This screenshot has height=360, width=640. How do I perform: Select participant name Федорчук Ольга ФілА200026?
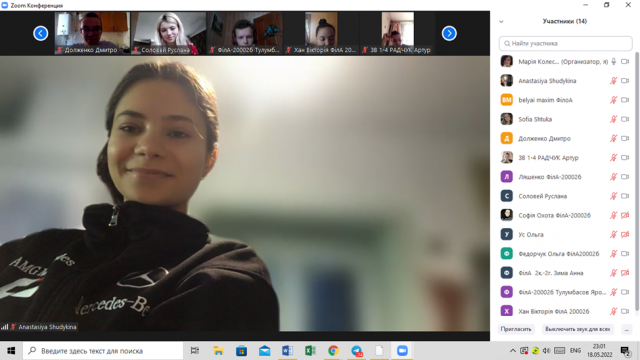[559, 253]
